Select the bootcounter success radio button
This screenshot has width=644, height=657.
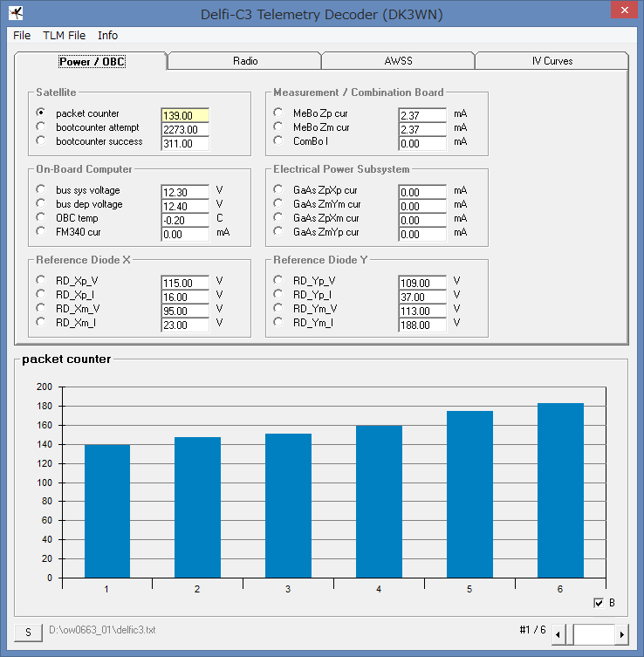[41, 140]
